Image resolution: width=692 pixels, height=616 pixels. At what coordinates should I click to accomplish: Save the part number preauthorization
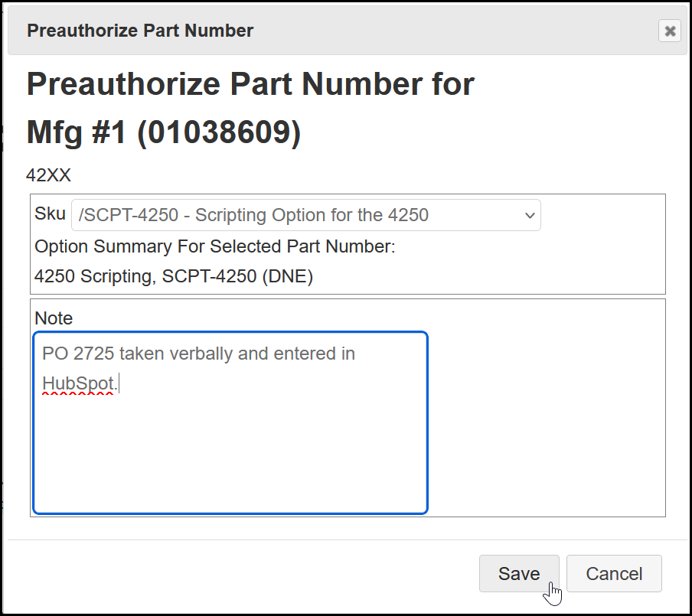click(519, 574)
